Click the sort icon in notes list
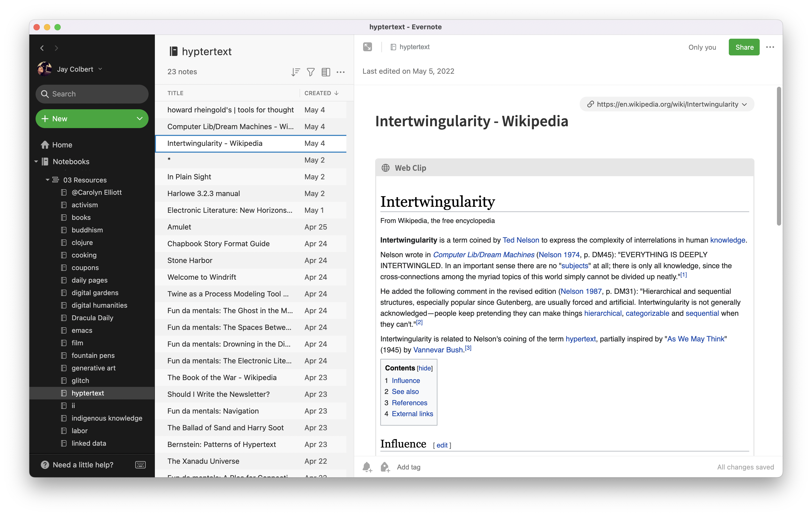This screenshot has width=812, height=516. click(295, 72)
